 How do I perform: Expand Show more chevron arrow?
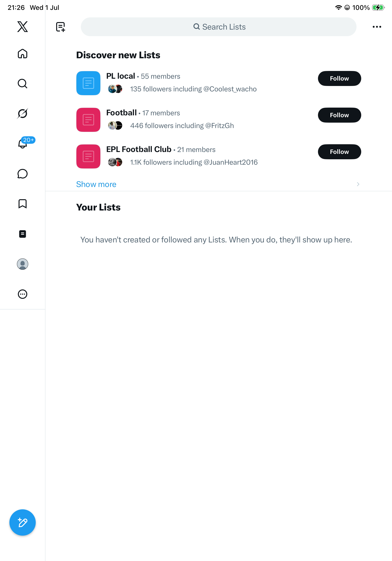pos(358,184)
